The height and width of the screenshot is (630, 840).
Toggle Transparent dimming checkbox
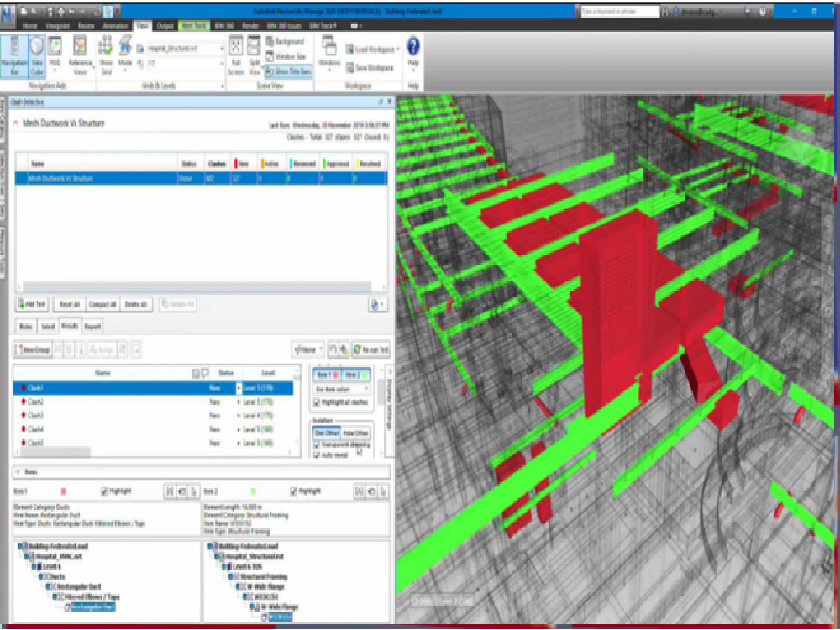pyautogui.click(x=317, y=445)
